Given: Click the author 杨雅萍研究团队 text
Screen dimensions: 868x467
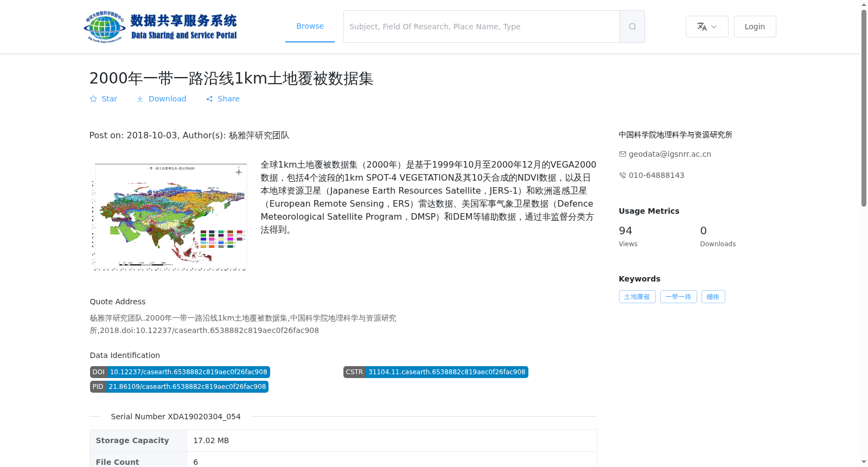Looking at the screenshot, I should pyautogui.click(x=259, y=136).
